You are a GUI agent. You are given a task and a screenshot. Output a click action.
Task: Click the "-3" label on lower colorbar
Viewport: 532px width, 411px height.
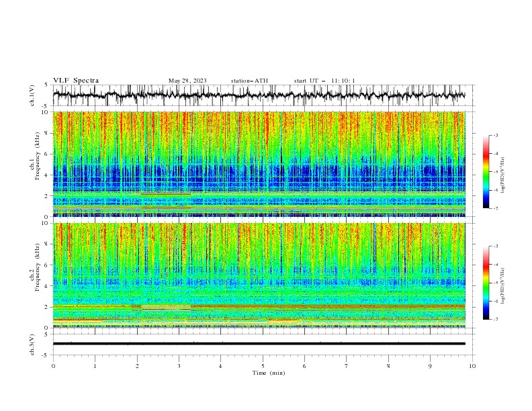[495, 246]
